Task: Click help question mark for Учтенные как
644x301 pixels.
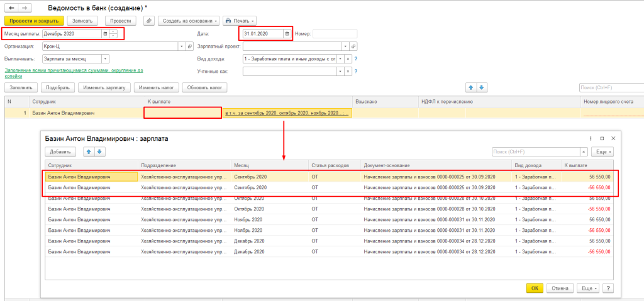Action: tap(356, 71)
